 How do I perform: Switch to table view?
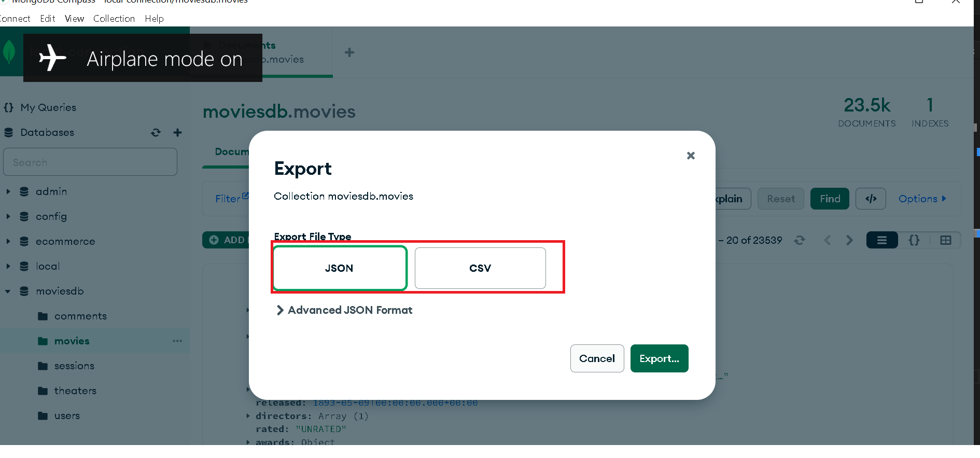coord(946,240)
